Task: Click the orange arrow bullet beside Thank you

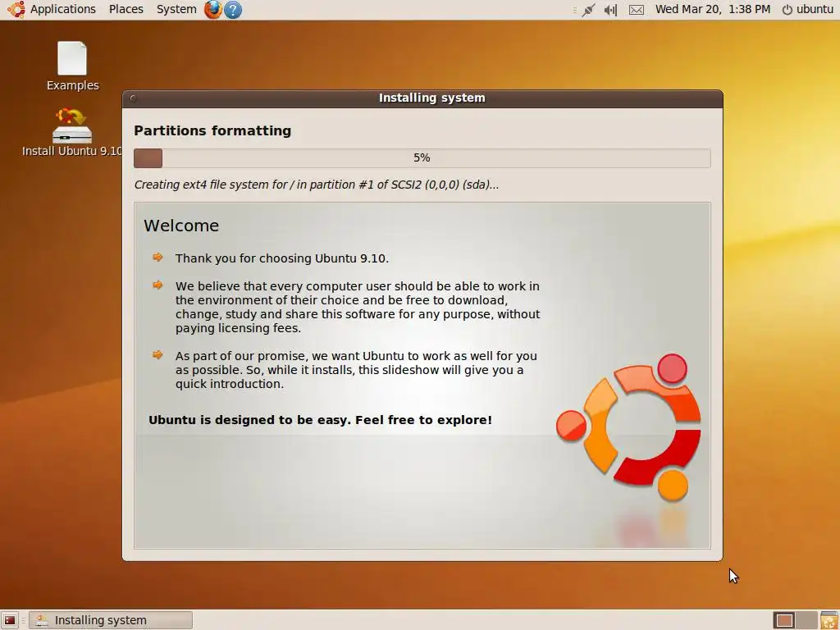Action: [x=157, y=258]
